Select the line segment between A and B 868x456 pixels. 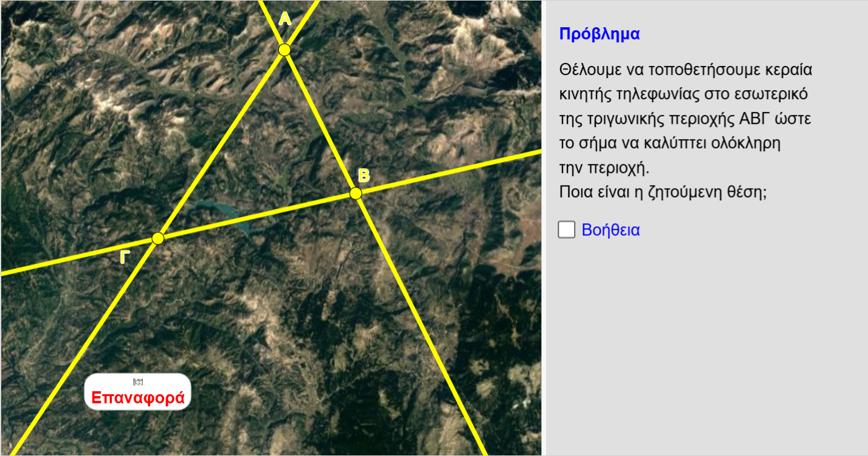point(320,121)
